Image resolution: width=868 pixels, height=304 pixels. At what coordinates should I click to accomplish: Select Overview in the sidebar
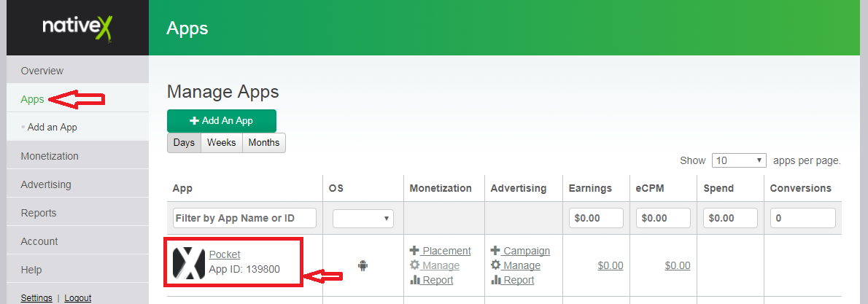coord(42,71)
